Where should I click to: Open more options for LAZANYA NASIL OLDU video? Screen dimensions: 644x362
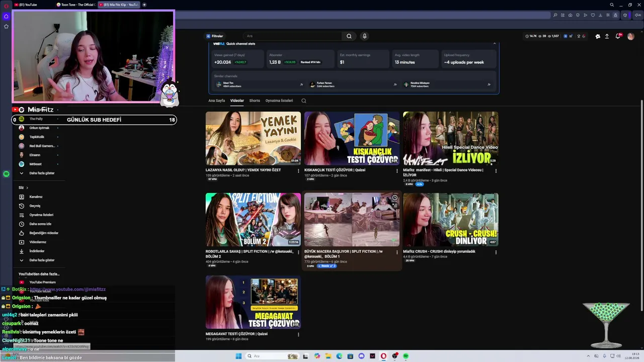tap(298, 171)
